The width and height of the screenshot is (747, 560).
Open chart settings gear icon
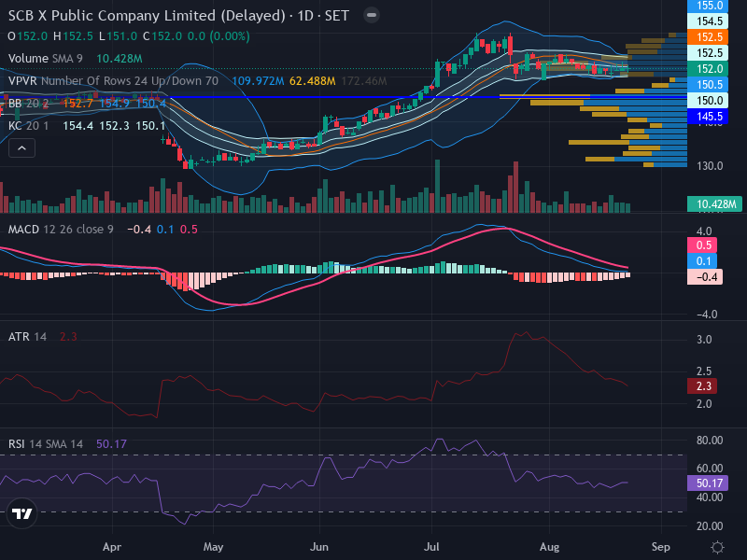point(717,547)
